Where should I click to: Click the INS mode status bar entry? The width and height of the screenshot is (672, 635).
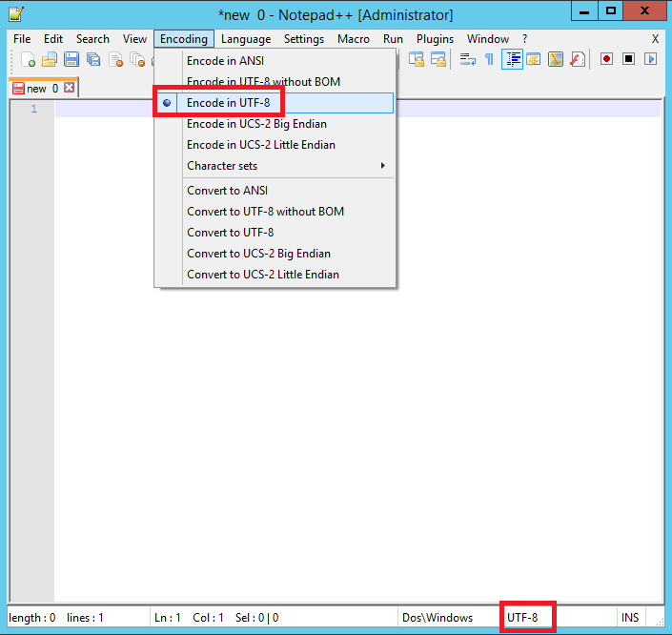coord(630,618)
